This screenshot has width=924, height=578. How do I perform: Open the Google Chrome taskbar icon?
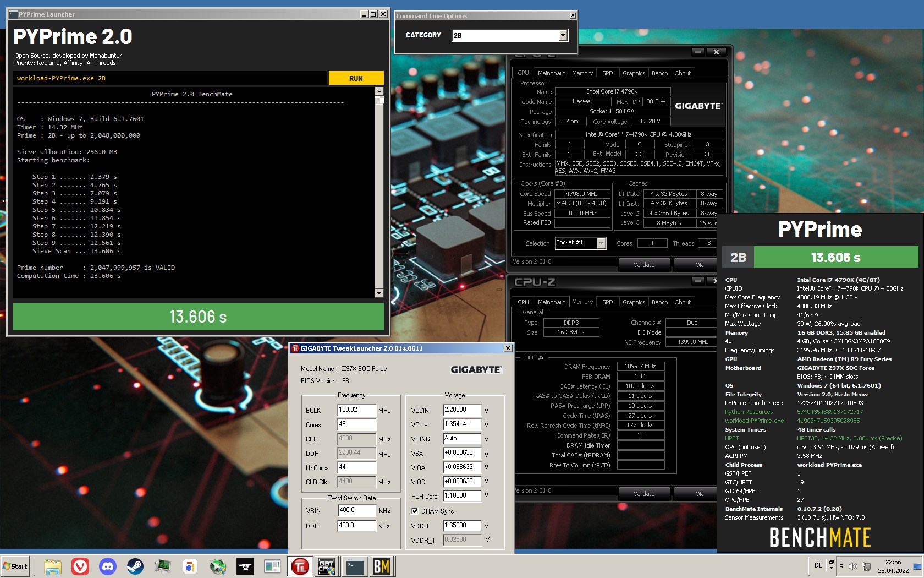[x=190, y=566]
